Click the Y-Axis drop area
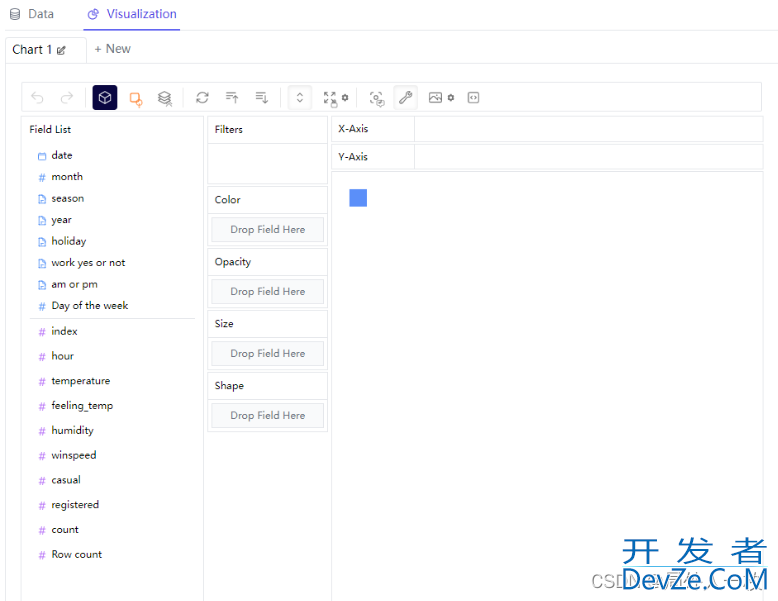 coord(588,157)
